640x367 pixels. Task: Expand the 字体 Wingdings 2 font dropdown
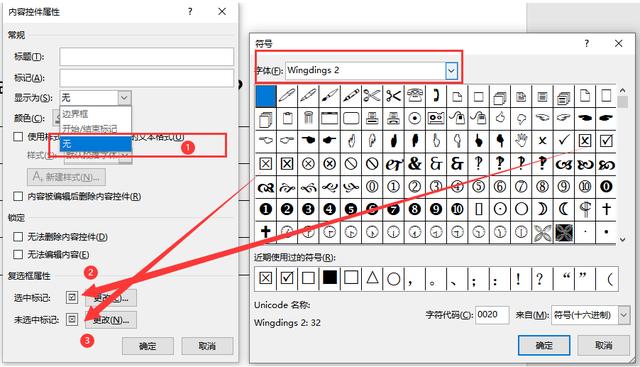pyautogui.click(x=451, y=71)
